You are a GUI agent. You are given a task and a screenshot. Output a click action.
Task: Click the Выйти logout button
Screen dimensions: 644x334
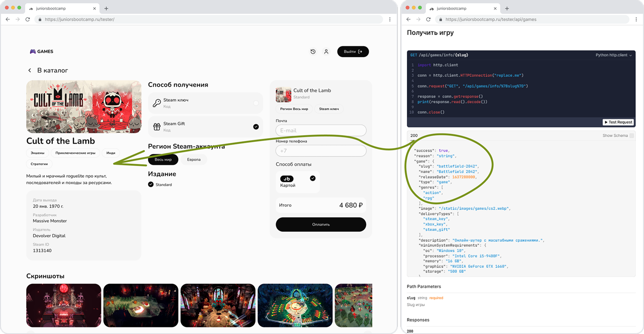click(x=353, y=52)
